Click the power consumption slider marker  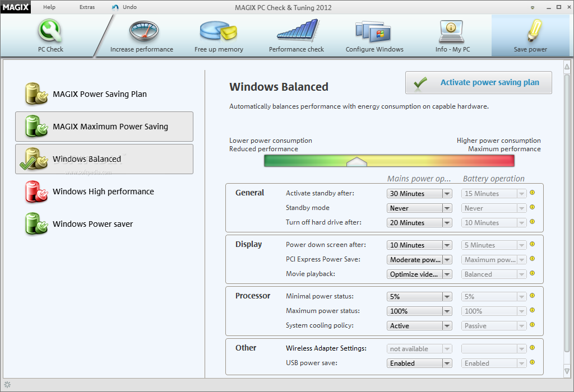[357, 162]
